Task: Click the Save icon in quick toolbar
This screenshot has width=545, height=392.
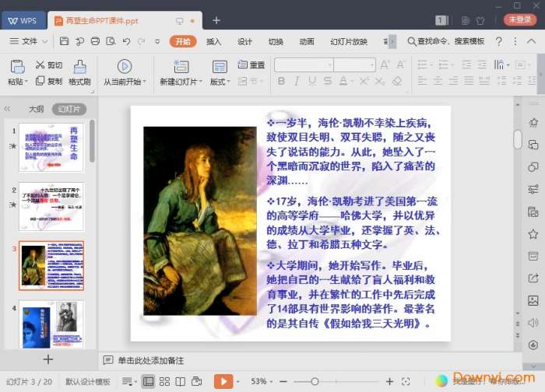Action: 65,41
